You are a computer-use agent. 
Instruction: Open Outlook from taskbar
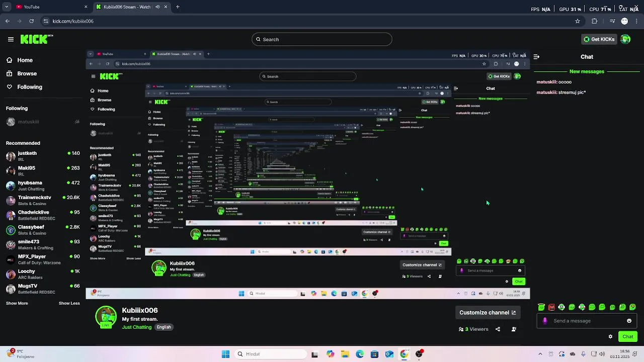click(x=389, y=354)
